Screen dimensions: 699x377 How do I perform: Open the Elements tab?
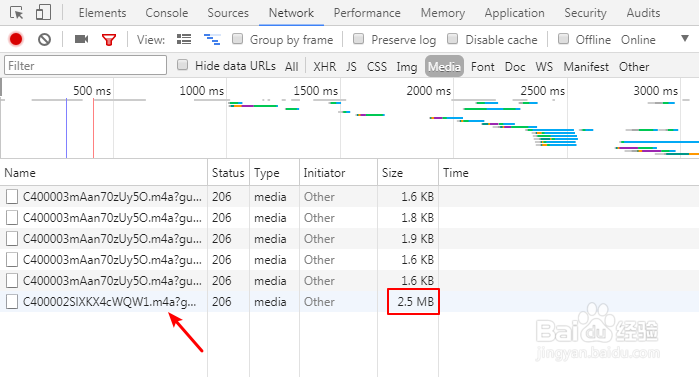point(103,13)
